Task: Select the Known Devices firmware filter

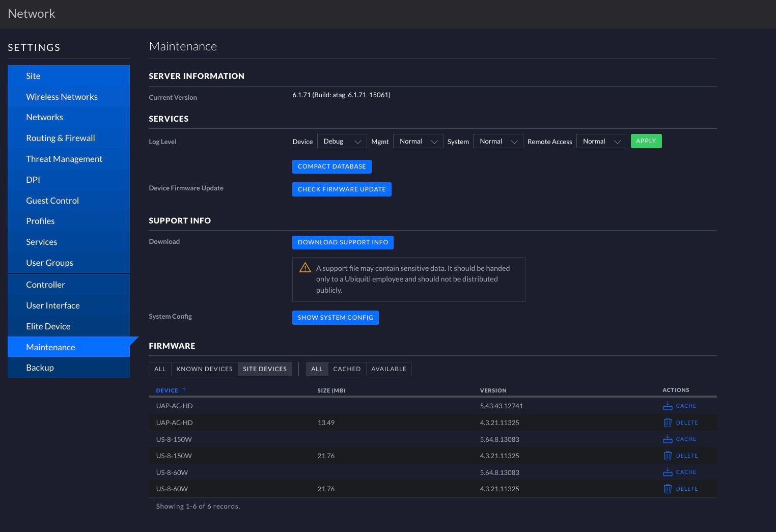Action: [204, 369]
